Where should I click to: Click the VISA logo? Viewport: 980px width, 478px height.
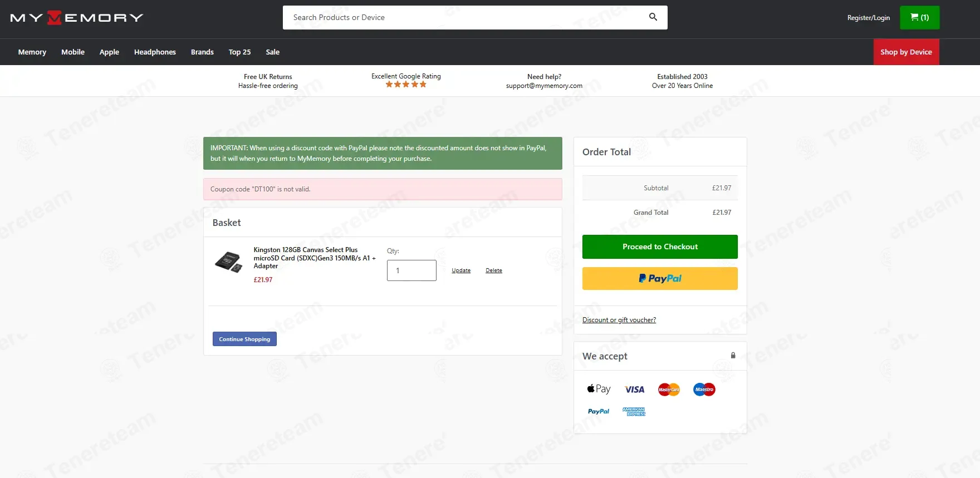[634, 390]
